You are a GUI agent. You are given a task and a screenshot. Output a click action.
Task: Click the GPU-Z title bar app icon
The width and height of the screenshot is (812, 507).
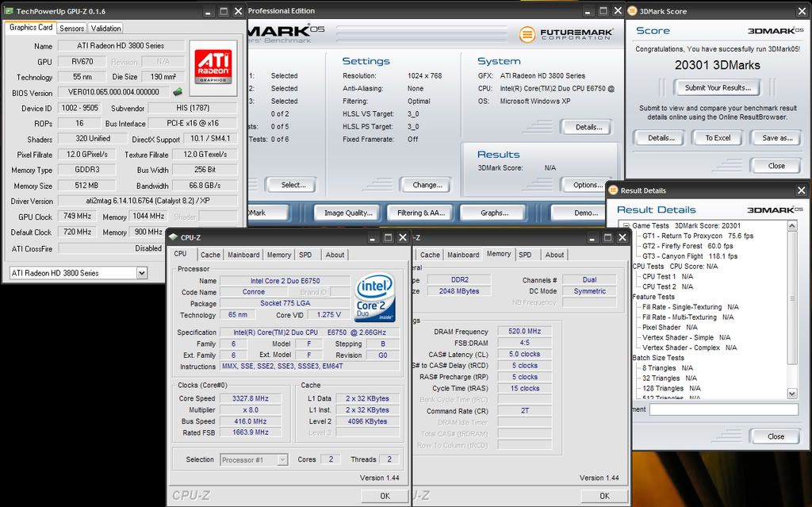pyautogui.click(x=9, y=11)
